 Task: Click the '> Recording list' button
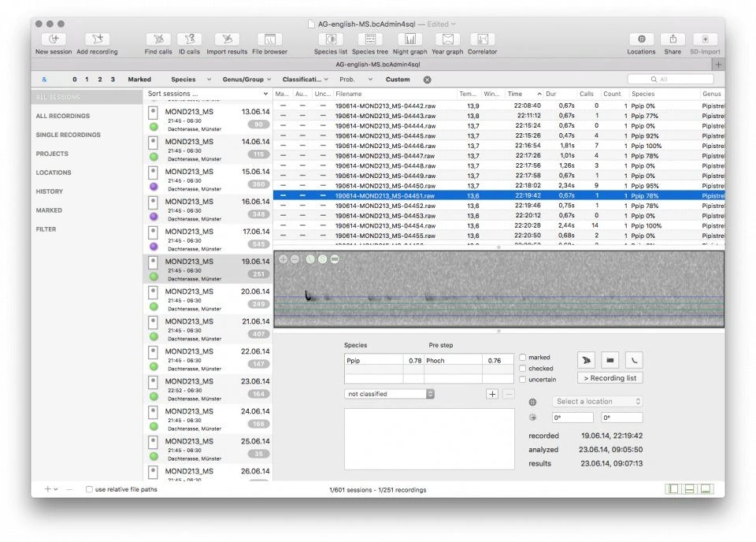[x=610, y=378]
